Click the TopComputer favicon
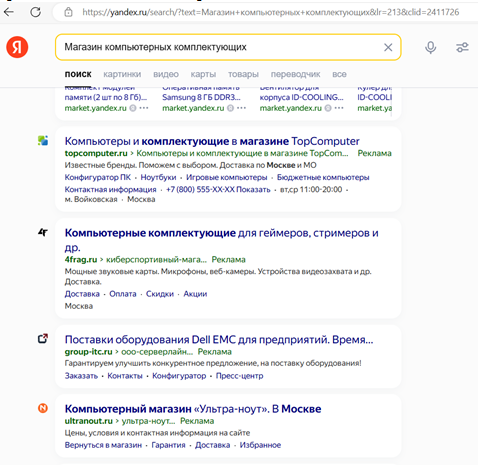Screen dimensions: 478x465 (43, 140)
